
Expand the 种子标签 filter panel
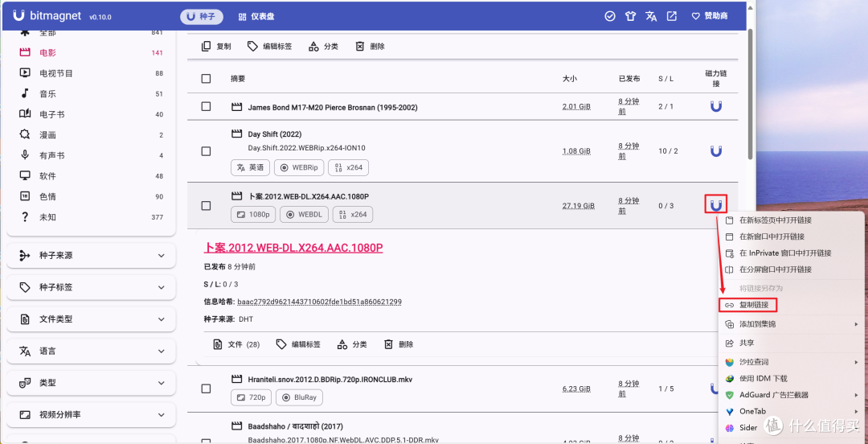click(x=92, y=288)
